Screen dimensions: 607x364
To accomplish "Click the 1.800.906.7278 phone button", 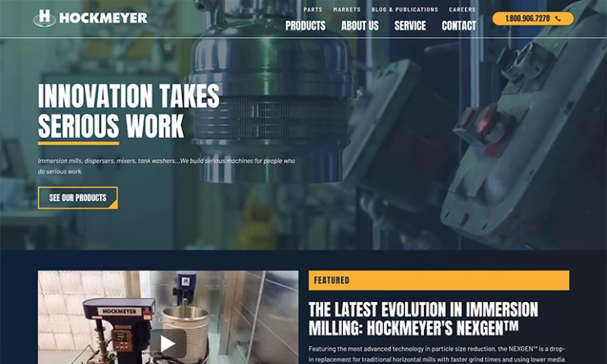I will (x=533, y=18).
